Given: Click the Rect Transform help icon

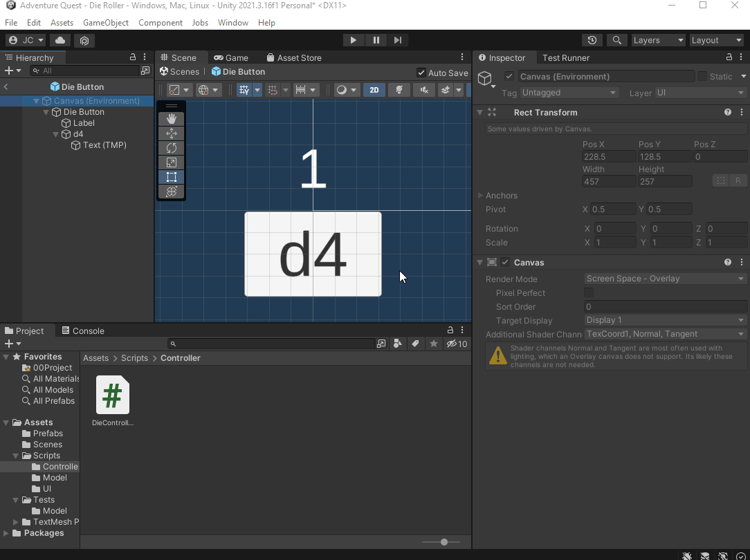Looking at the screenshot, I should [x=728, y=112].
